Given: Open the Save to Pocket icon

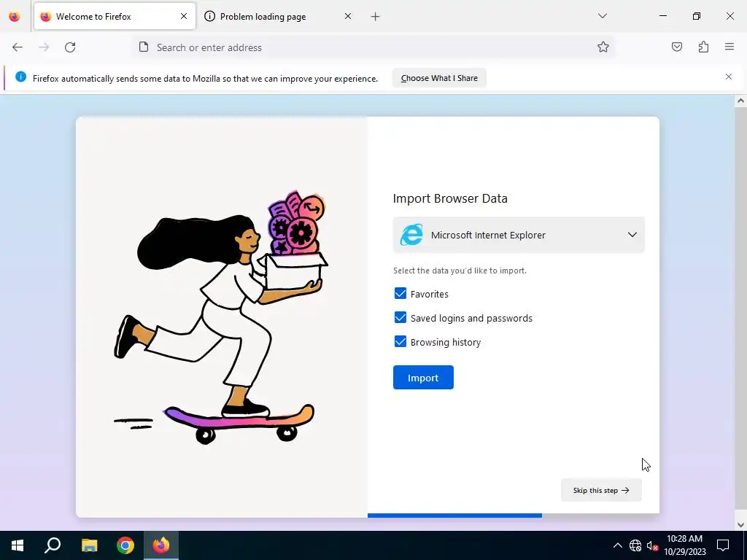Looking at the screenshot, I should tap(677, 47).
